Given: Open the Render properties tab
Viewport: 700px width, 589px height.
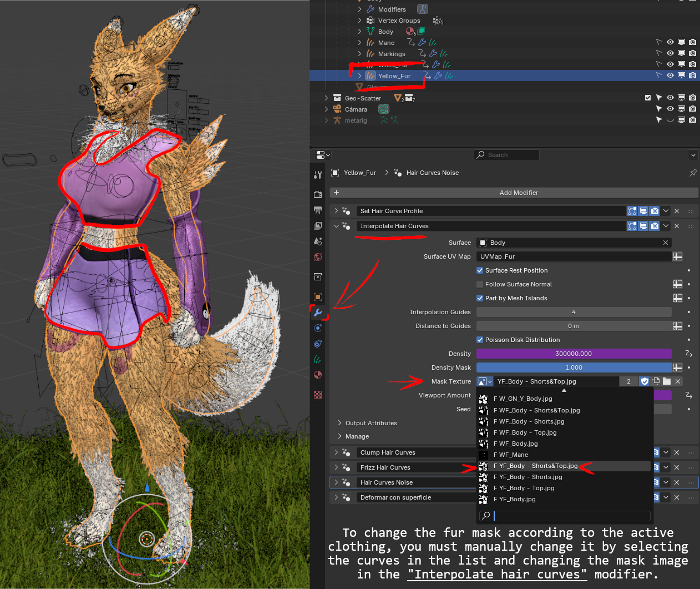Looking at the screenshot, I should 318,195.
